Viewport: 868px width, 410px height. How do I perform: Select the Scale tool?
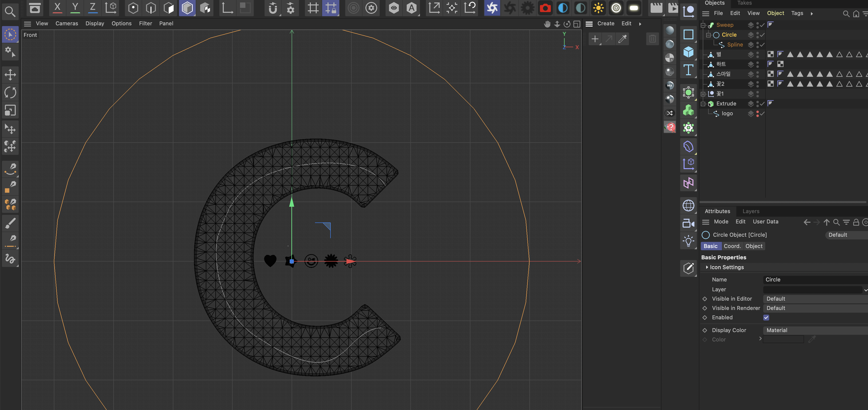click(10, 110)
